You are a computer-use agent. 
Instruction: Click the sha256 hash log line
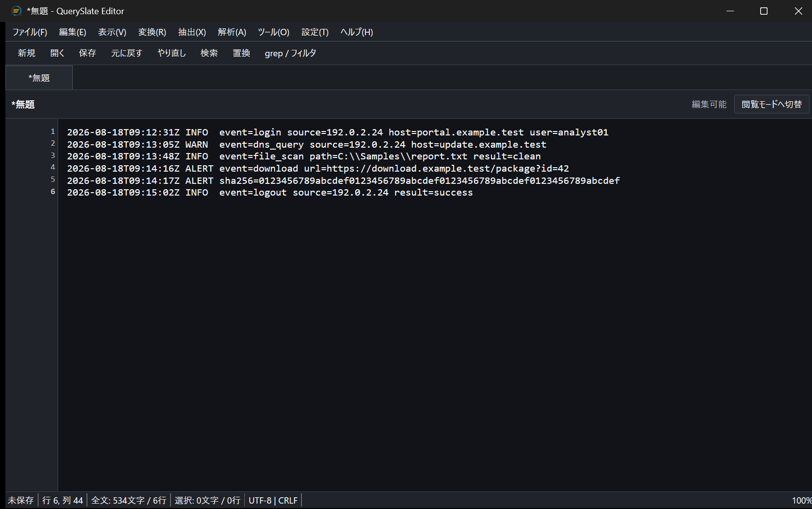click(x=343, y=181)
